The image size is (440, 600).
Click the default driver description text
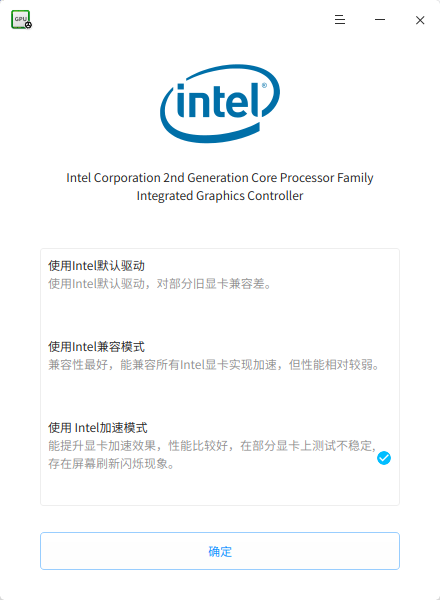pyautogui.click(x=160, y=284)
